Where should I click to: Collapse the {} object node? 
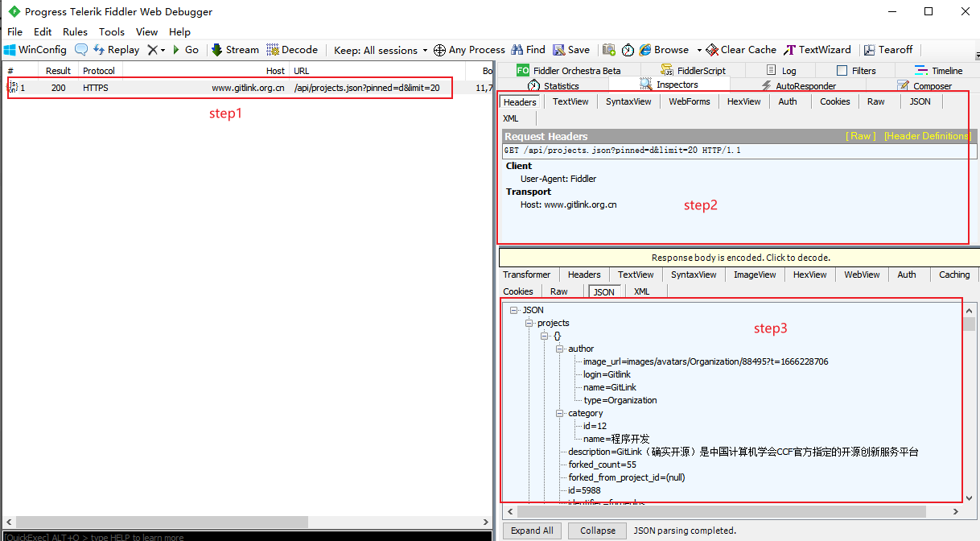544,336
